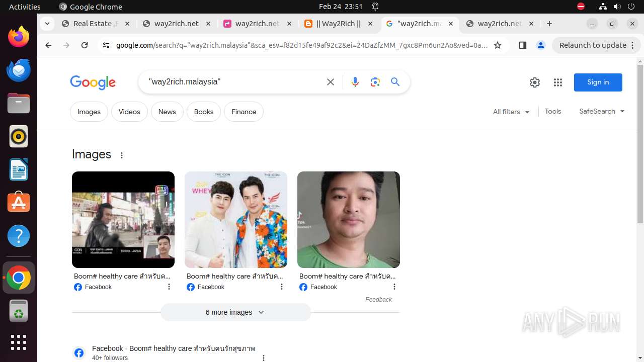Close the || Way2Rich || tab
Image resolution: width=644 pixels, height=362 pixels.
[370, 24]
